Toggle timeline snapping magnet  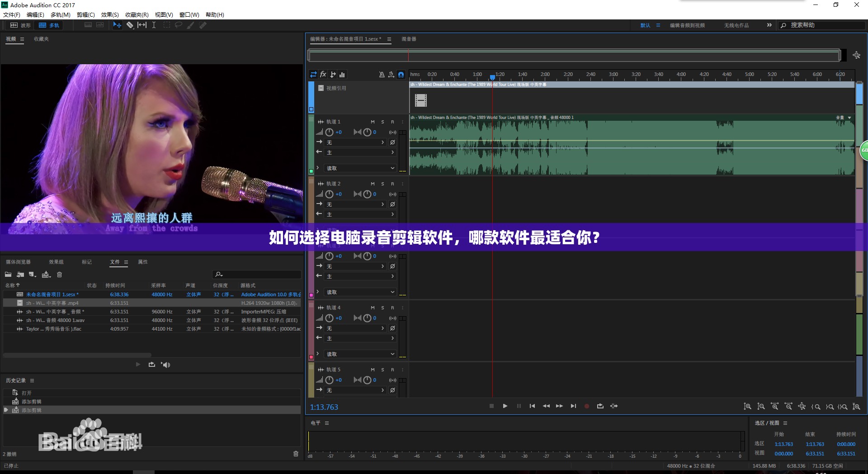point(401,75)
